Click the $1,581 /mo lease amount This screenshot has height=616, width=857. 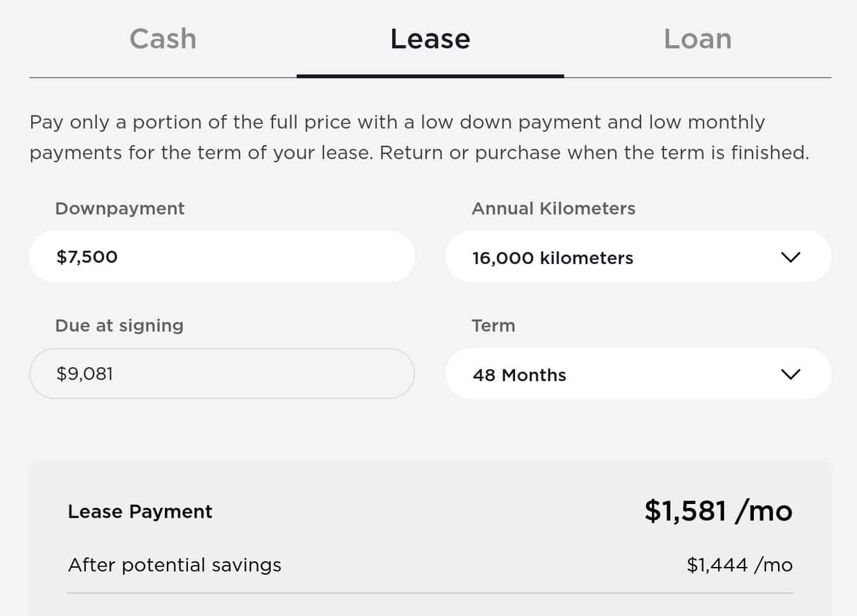[x=718, y=511]
